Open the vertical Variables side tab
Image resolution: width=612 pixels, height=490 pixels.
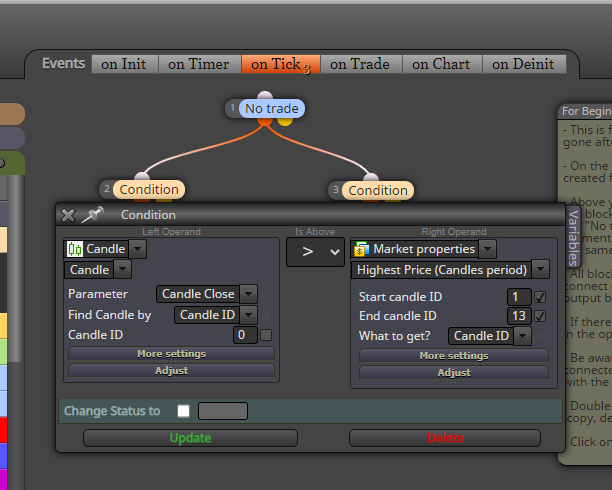point(573,237)
